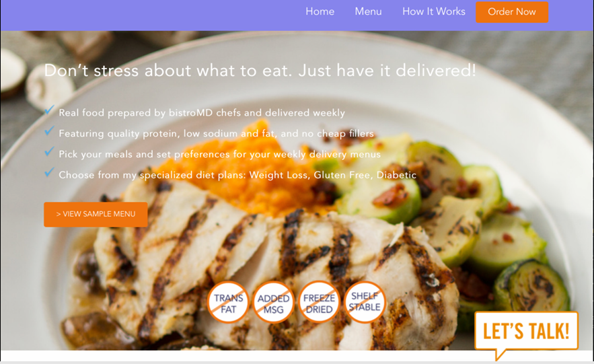Click the View Sample Menu button
The image size is (594, 364).
pos(96,215)
